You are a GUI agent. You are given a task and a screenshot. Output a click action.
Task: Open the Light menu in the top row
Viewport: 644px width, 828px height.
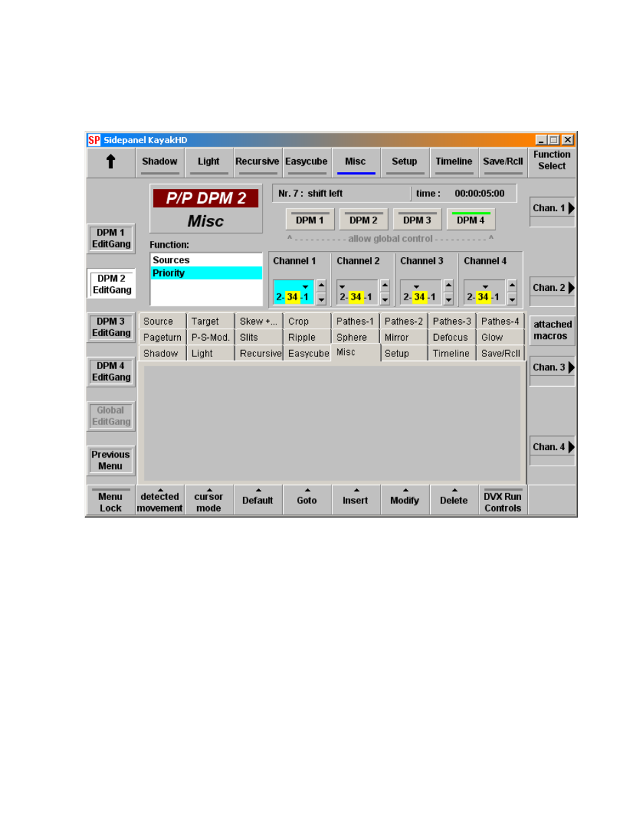click(x=209, y=163)
